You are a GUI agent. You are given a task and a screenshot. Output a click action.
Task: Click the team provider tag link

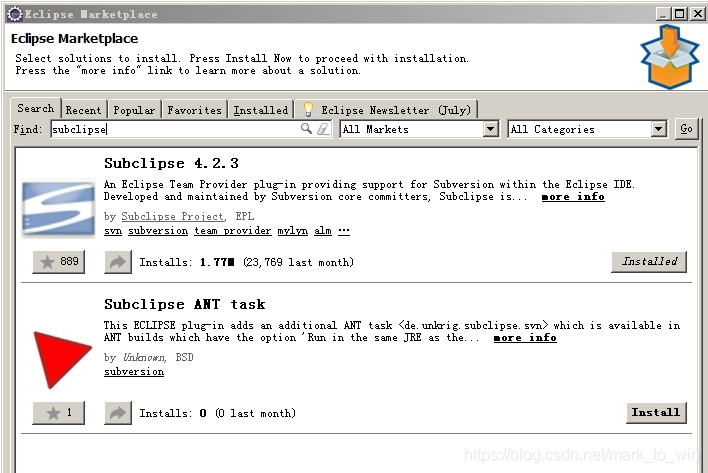pyautogui.click(x=233, y=231)
